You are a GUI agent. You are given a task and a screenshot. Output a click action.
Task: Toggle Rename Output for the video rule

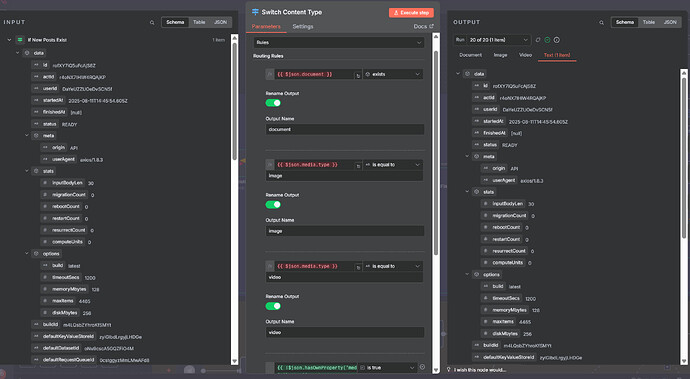pyautogui.click(x=273, y=306)
